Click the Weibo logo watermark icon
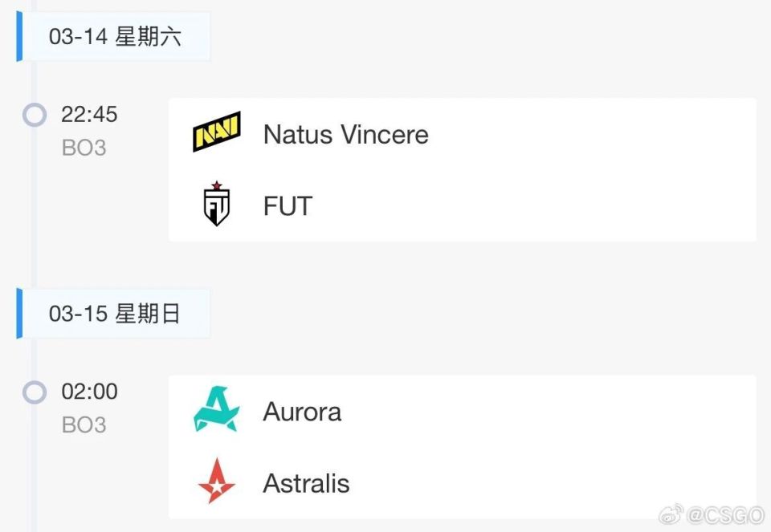 (x=671, y=514)
